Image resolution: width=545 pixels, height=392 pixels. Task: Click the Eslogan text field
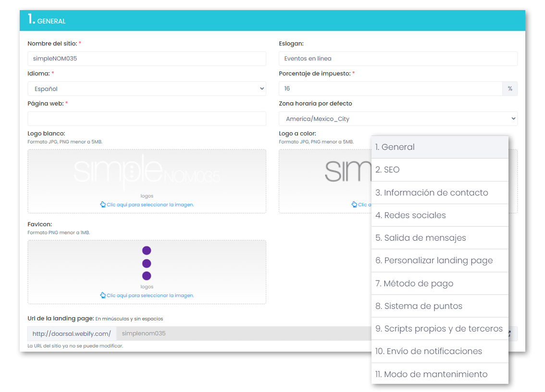click(398, 59)
